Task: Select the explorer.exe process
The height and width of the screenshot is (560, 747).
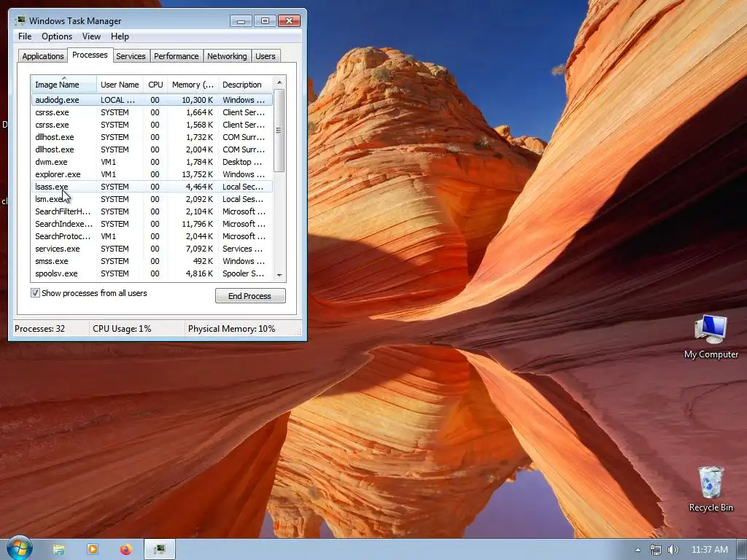Action: coord(152,174)
